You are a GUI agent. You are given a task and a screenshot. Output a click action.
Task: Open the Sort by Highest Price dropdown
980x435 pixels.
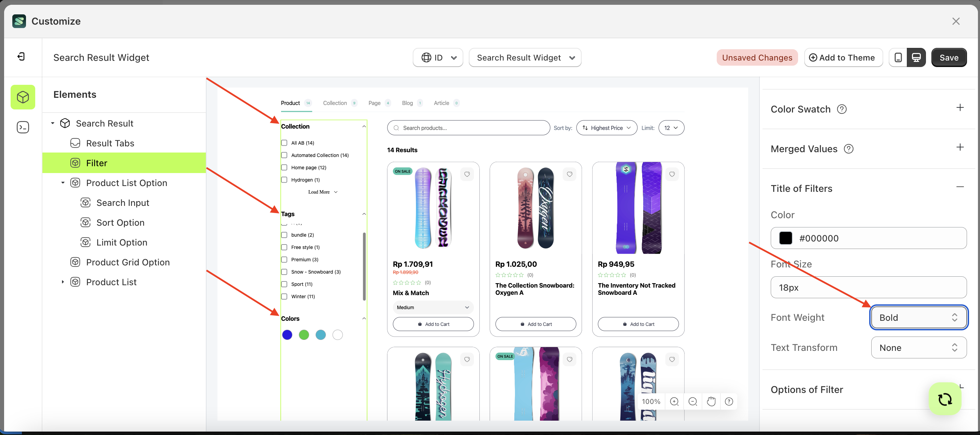606,128
